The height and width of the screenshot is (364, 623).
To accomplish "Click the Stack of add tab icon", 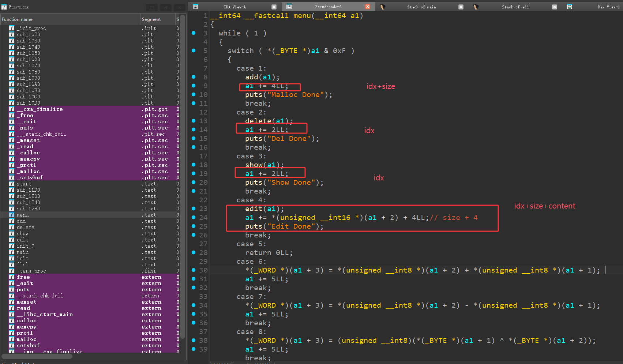I will pyautogui.click(x=476, y=7).
